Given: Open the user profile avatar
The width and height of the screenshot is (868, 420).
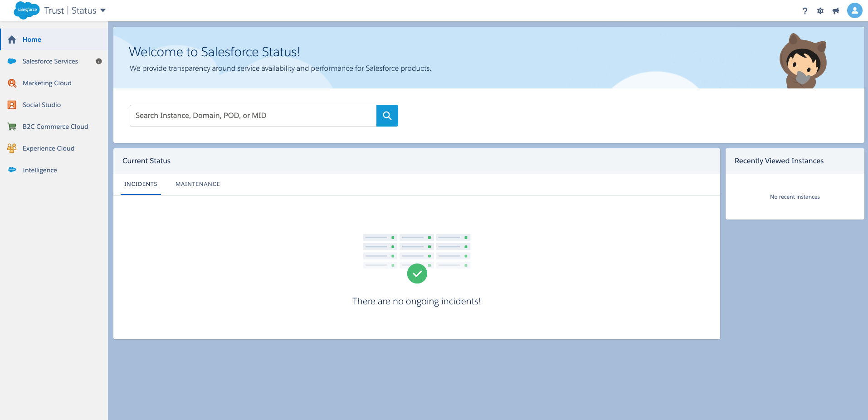Looking at the screenshot, I should coord(855,10).
